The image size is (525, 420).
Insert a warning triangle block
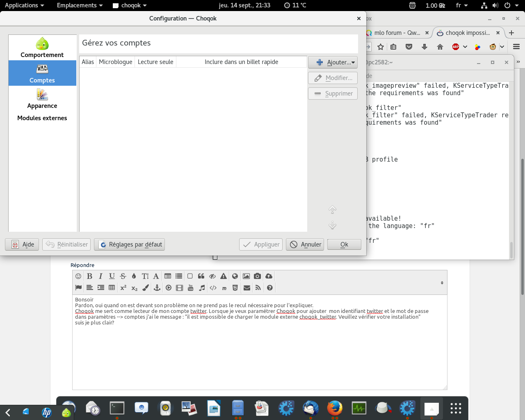point(224,276)
